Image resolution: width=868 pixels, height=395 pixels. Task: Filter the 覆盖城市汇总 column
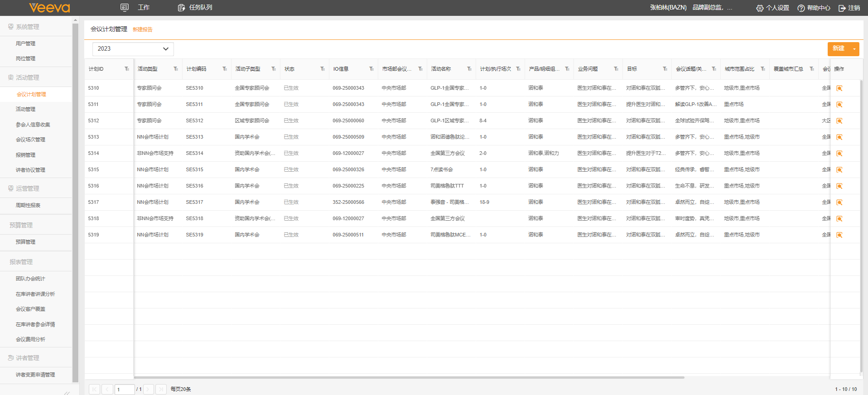[812, 69]
